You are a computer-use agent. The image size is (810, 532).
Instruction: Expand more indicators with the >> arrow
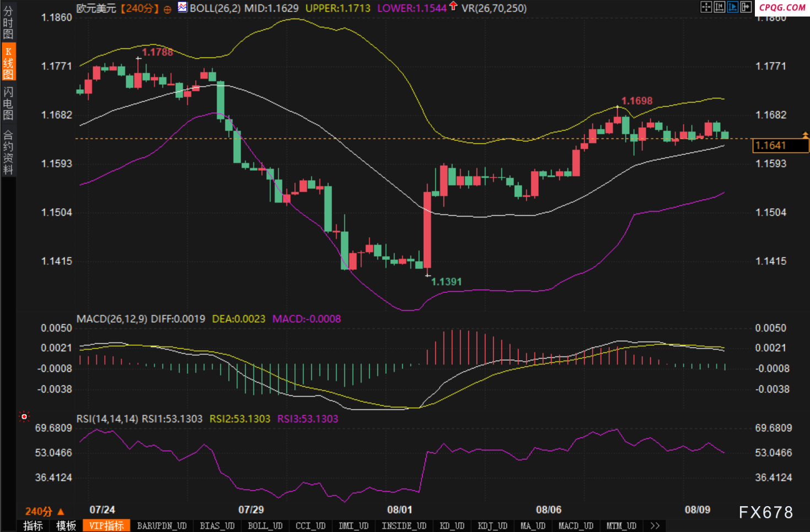(x=655, y=526)
